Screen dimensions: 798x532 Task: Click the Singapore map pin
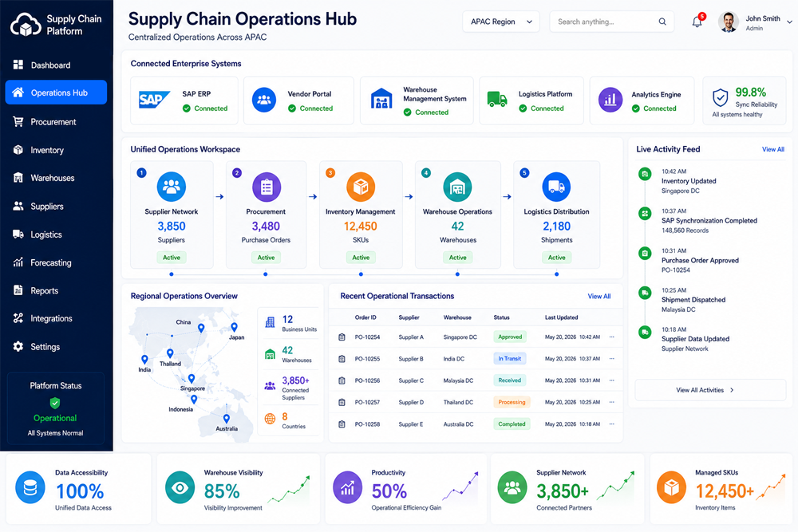192,379
